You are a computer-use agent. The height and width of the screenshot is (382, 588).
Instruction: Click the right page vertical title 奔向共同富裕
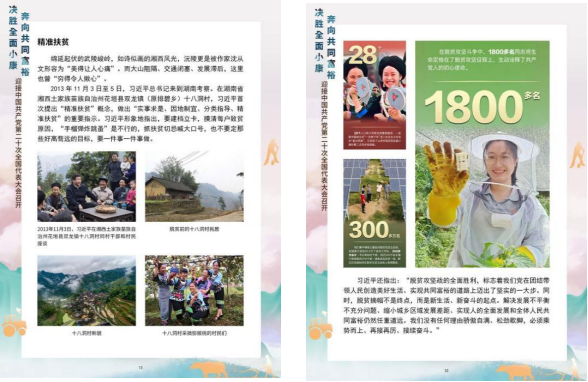[331, 47]
